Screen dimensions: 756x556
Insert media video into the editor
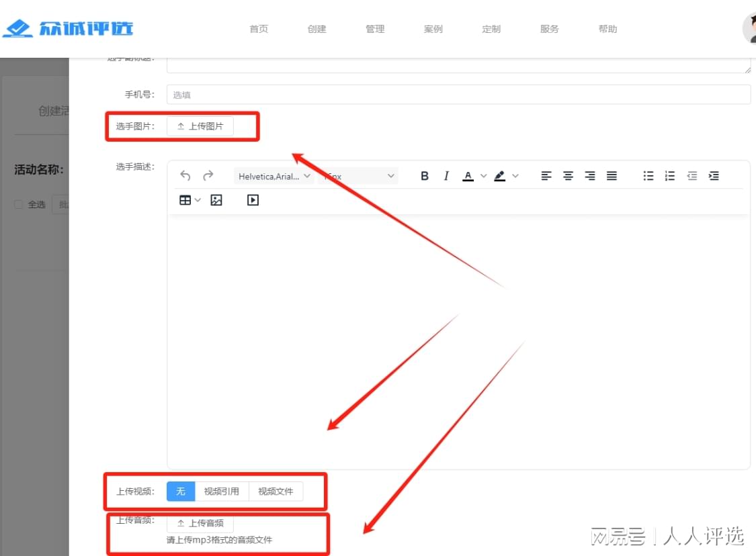253,200
